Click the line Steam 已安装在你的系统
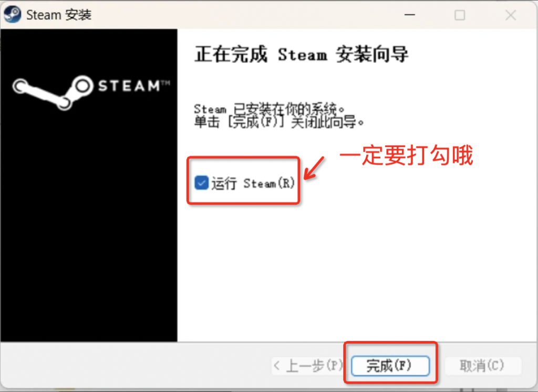The width and height of the screenshot is (538, 392). 269,109
